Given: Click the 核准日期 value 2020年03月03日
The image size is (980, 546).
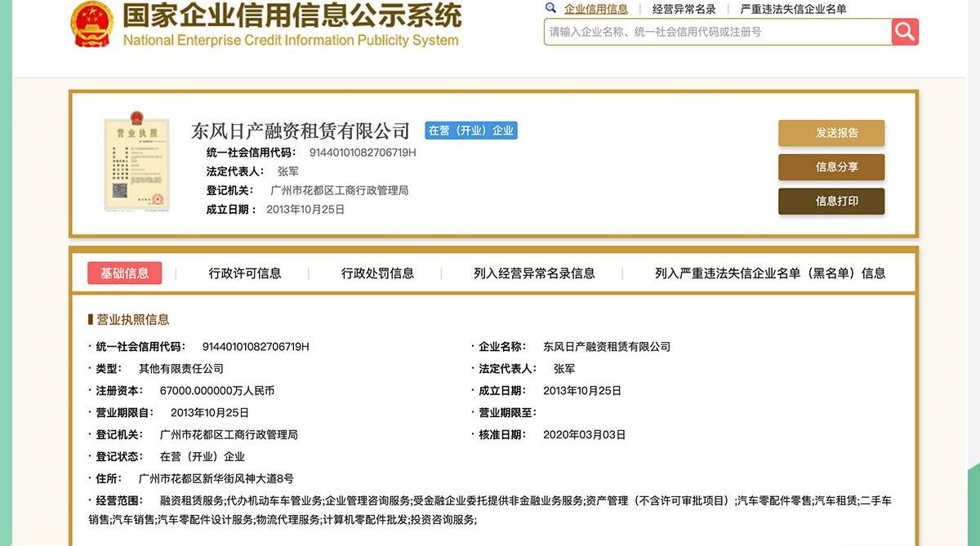Looking at the screenshot, I should (x=584, y=435).
